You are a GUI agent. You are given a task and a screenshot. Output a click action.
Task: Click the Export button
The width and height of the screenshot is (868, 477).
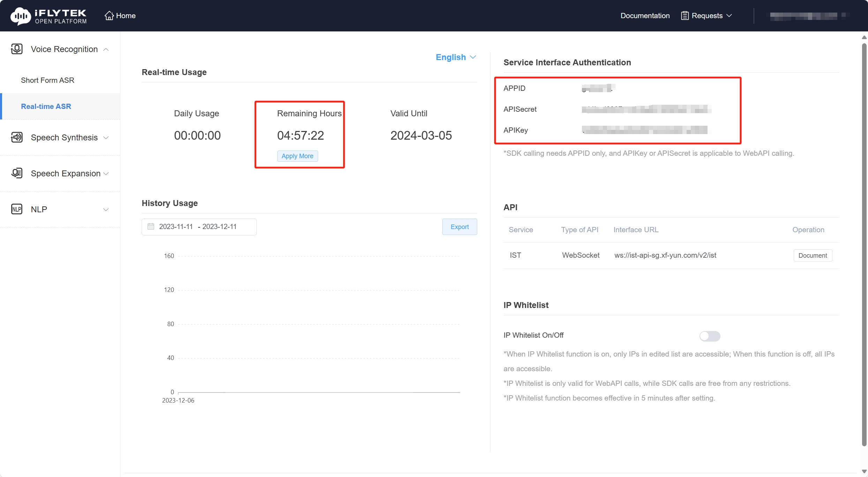tap(459, 227)
